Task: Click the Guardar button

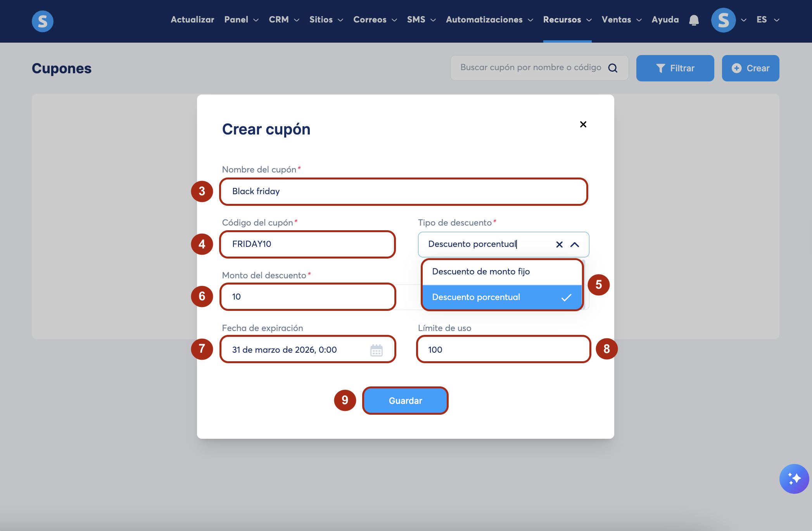Action: (405, 401)
